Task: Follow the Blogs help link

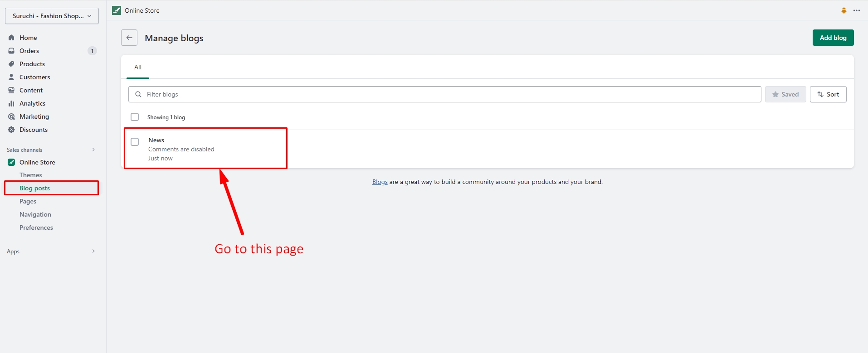Action: [380, 182]
